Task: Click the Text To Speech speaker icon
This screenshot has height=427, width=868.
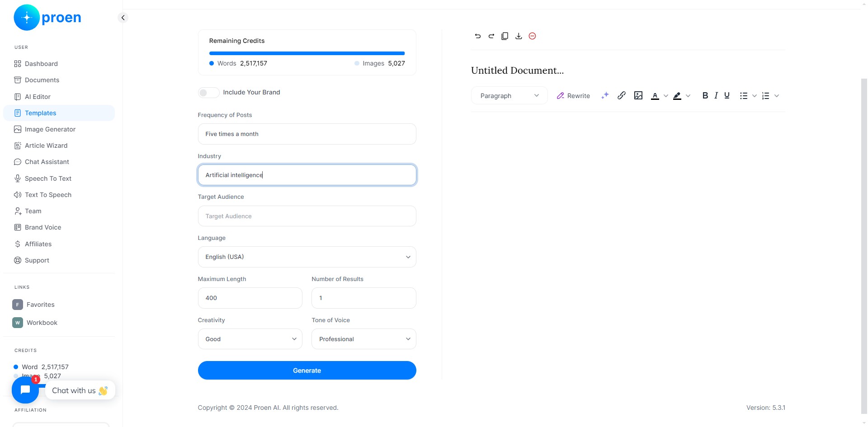Action: point(18,195)
